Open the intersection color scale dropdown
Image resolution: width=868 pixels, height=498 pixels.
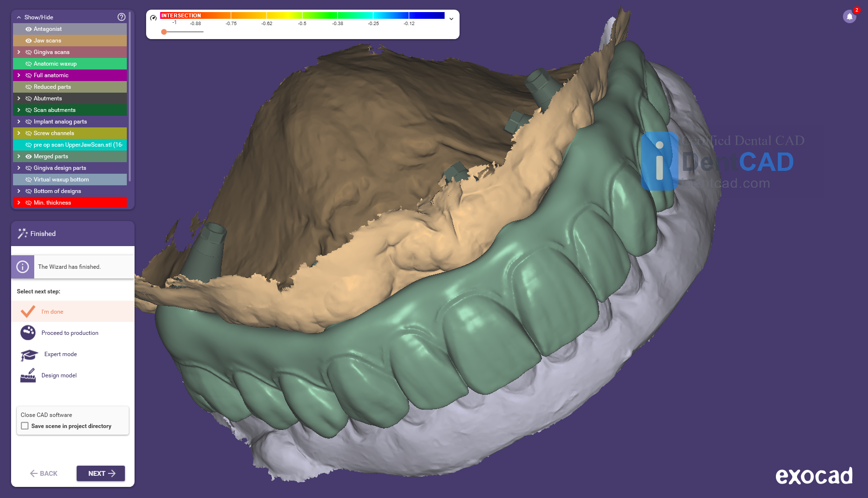pyautogui.click(x=451, y=19)
